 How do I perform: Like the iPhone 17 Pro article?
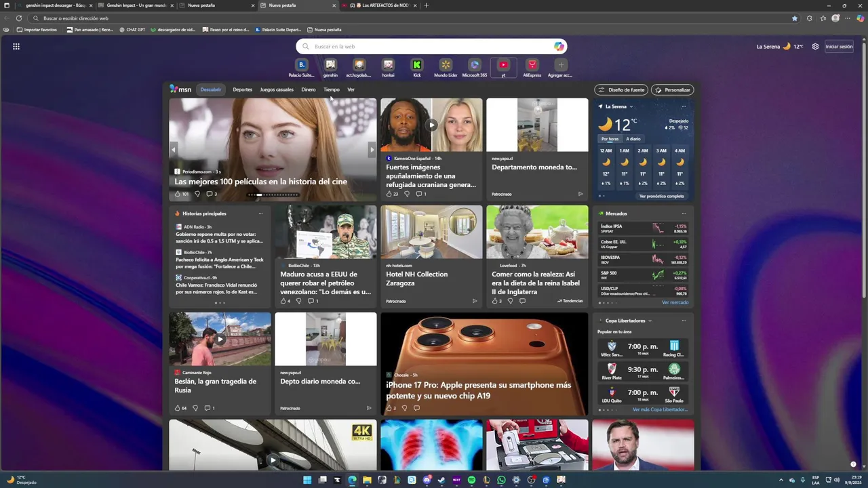pos(391,408)
